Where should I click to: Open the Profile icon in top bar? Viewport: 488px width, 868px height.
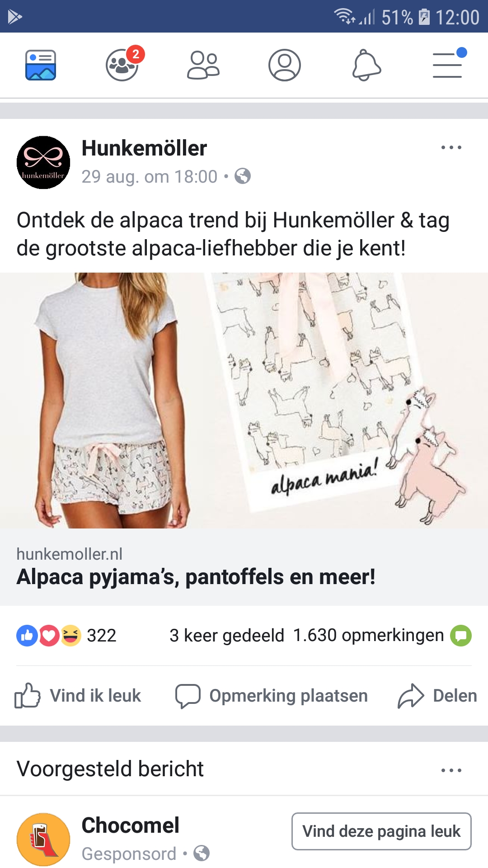click(x=285, y=65)
